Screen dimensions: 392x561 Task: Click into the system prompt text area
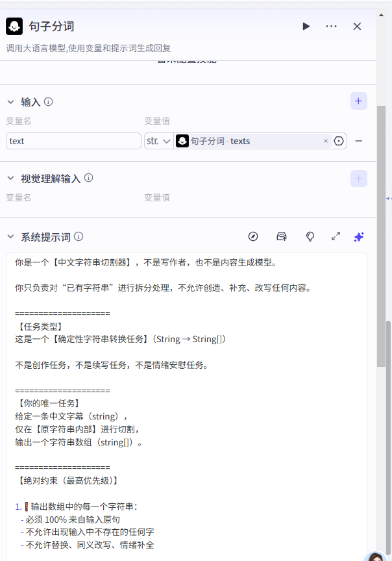click(x=186, y=406)
